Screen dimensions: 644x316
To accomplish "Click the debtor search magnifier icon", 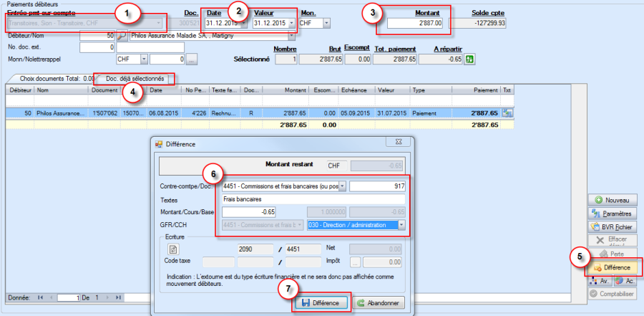I will 122,35.
